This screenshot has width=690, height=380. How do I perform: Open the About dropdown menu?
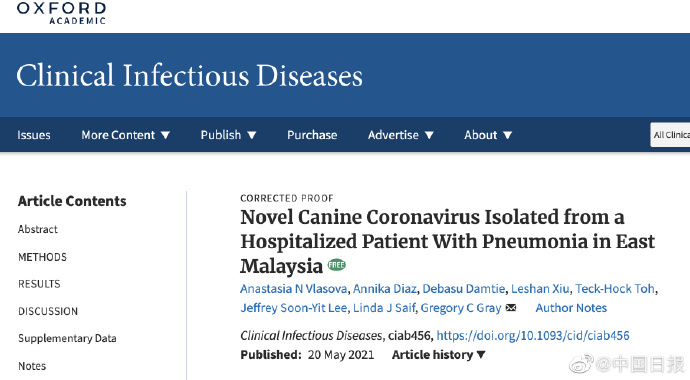coord(488,135)
